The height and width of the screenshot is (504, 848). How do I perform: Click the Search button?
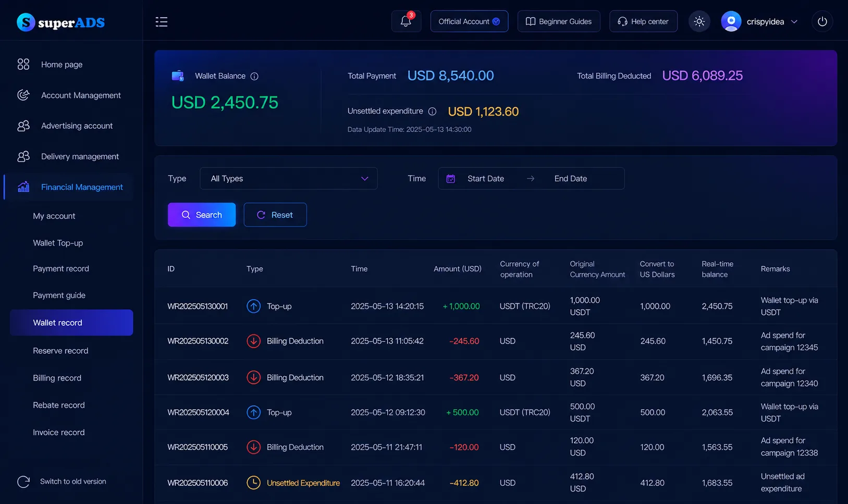tap(202, 215)
